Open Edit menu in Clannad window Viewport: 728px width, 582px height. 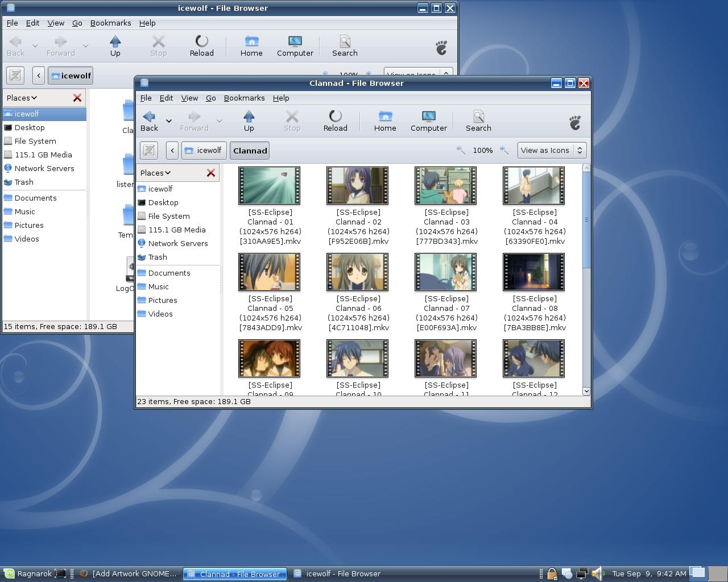166,98
